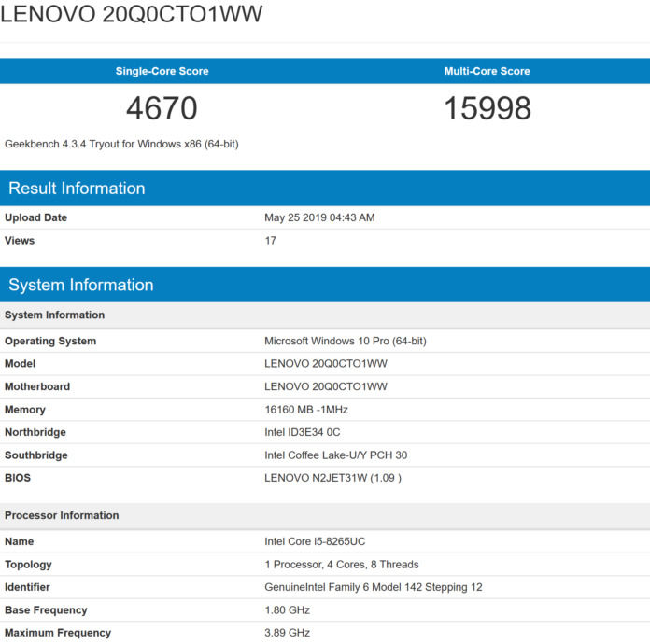Click the Base Frequency label
Viewport: 650px width, 644px height.
pos(46,610)
